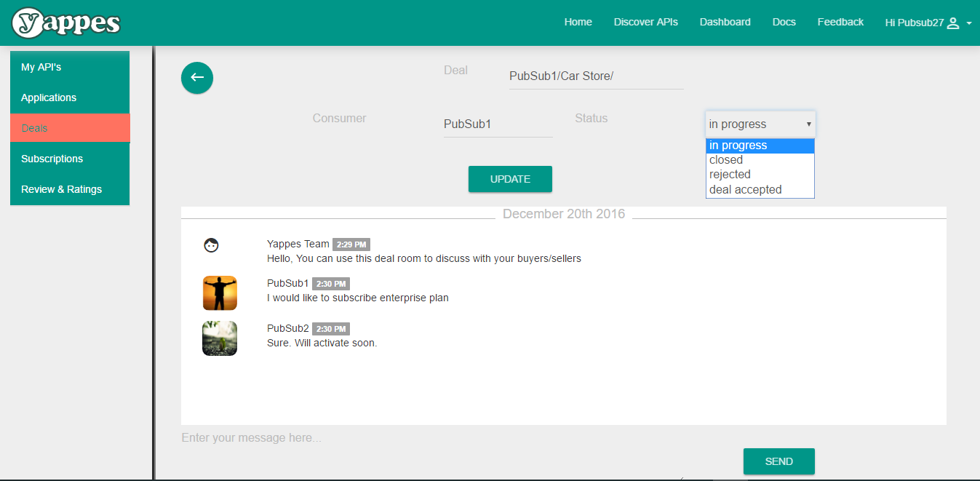Open My API's in sidebar
This screenshot has height=481, width=980.
click(70, 67)
